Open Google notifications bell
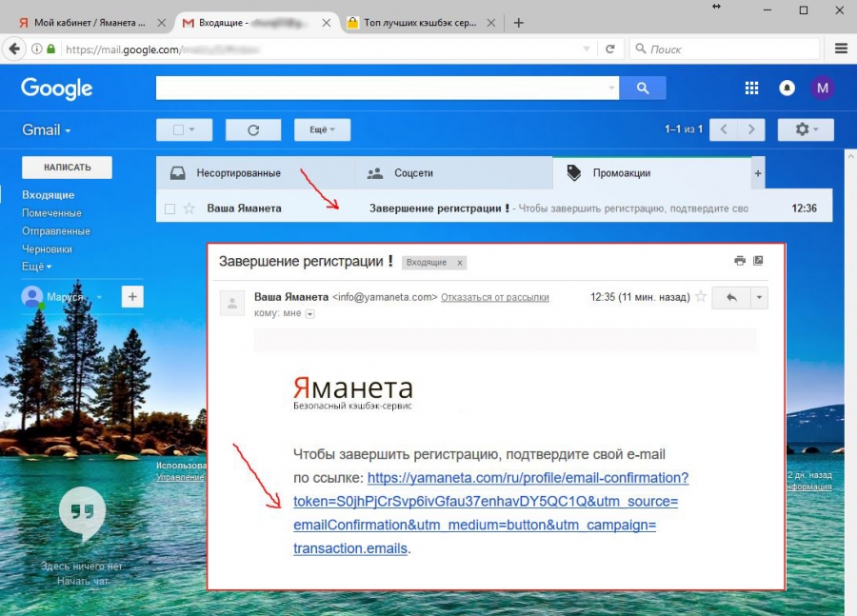The width and height of the screenshot is (857, 616). coord(787,88)
